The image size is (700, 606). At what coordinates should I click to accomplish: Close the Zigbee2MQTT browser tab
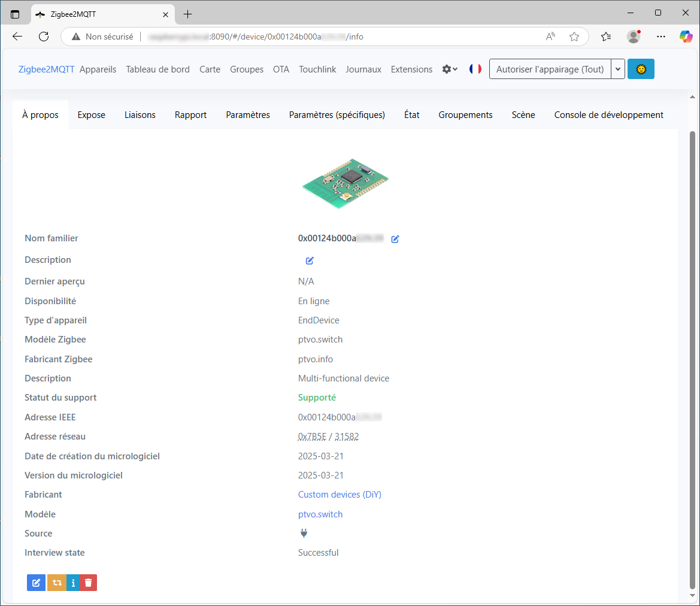(x=165, y=14)
